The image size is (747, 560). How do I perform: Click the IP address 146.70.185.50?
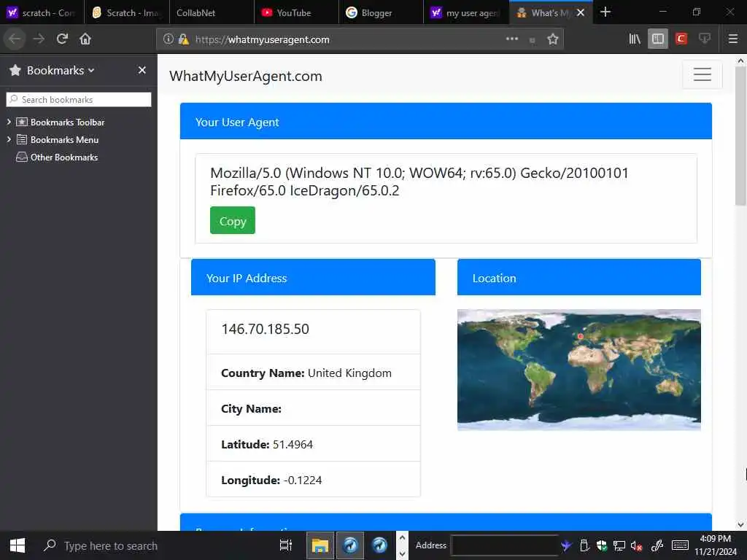pos(266,329)
